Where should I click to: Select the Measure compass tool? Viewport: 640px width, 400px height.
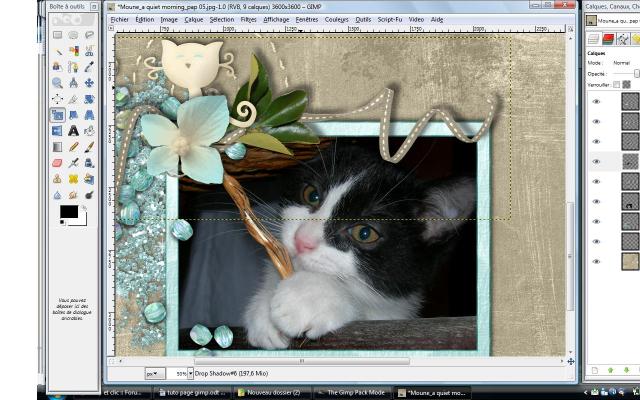tap(73, 83)
